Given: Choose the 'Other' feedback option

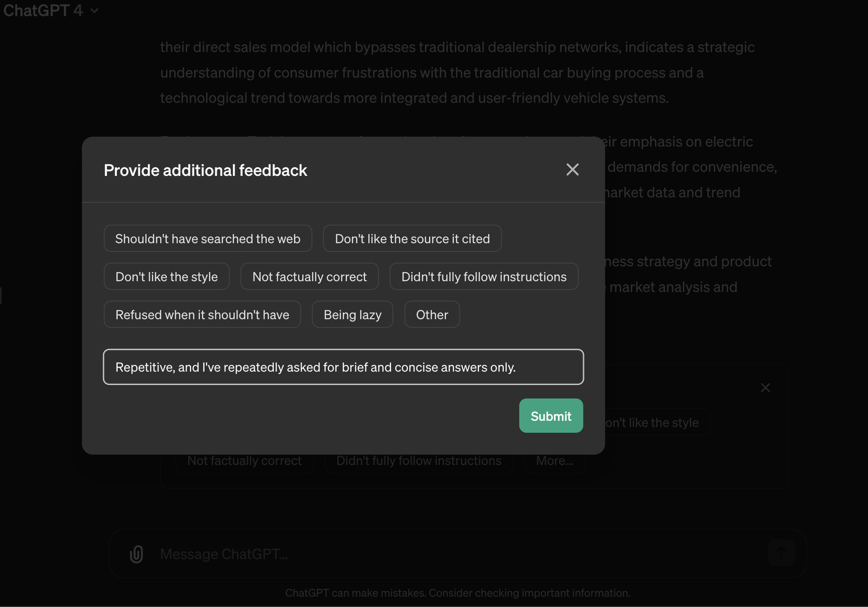Looking at the screenshot, I should point(432,315).
